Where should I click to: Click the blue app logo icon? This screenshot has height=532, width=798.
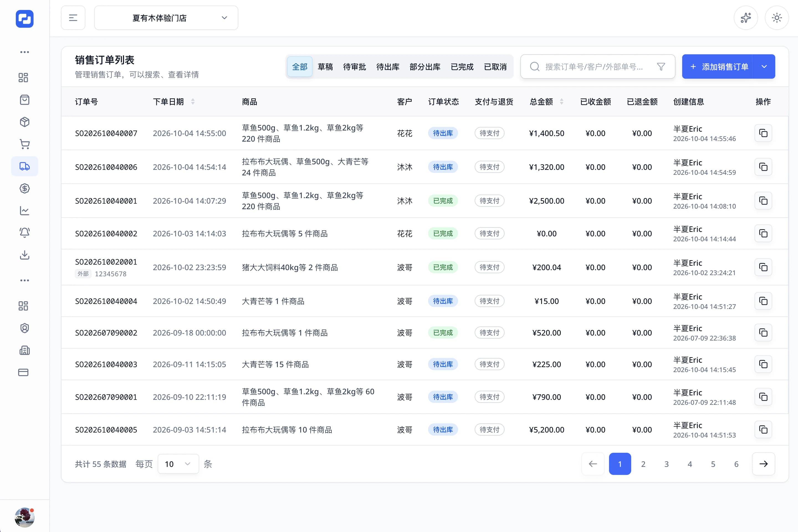point(24,19)
